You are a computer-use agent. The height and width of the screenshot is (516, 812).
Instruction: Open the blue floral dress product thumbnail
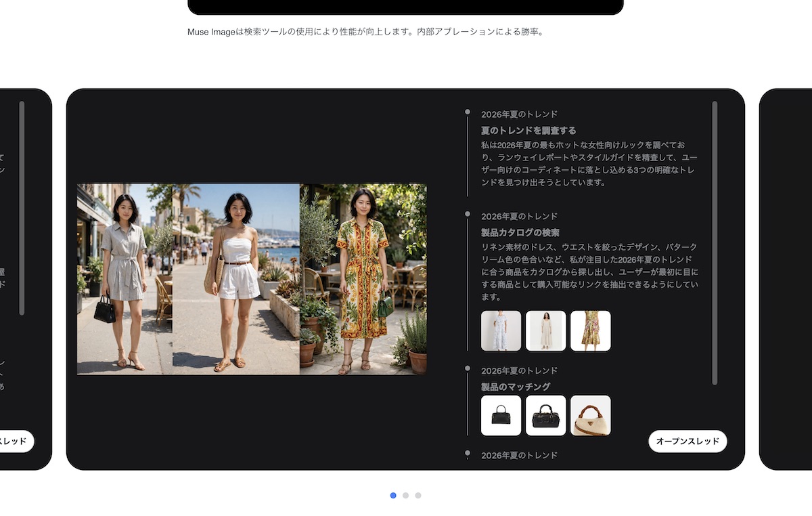tap(501, 330)
